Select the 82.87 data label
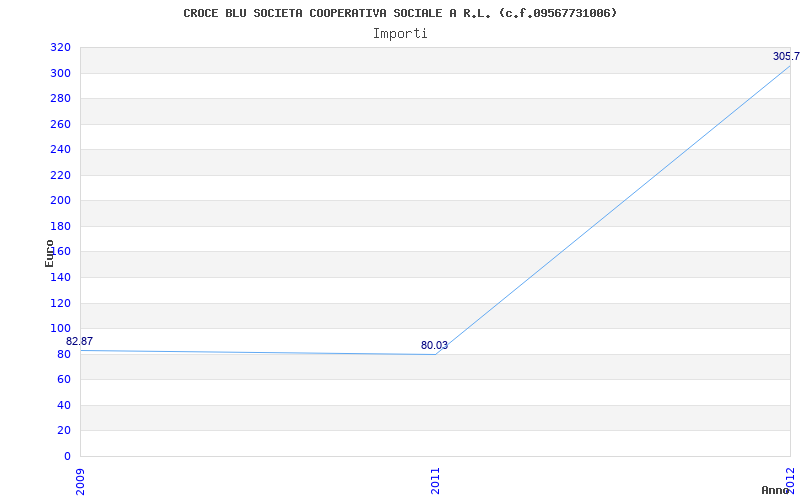 click(79, 342)
